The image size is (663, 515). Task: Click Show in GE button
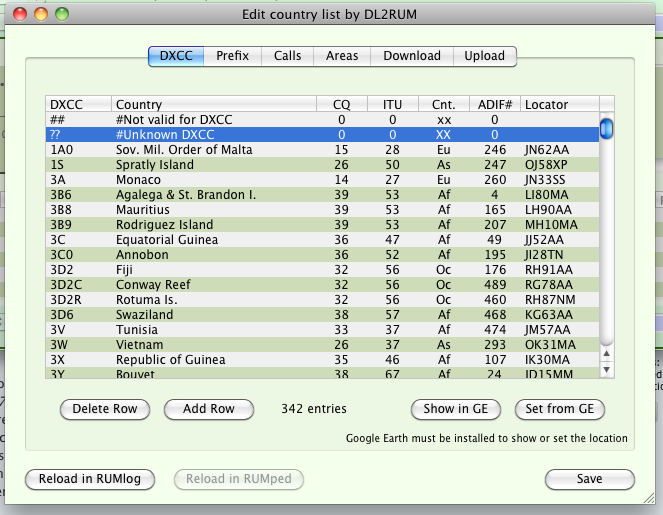pyautogui.click(x=456, y=409)
